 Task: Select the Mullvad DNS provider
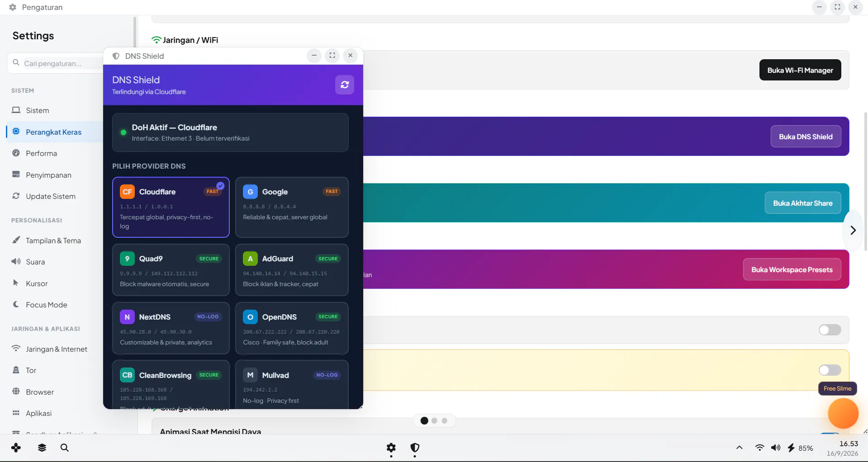click(292, 384)
